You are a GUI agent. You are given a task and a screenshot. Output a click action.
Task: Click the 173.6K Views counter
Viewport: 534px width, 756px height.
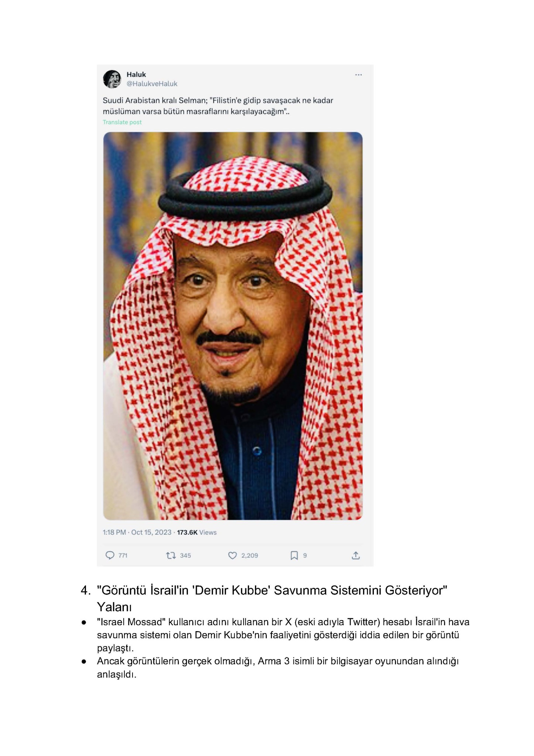tap(197, 532)
